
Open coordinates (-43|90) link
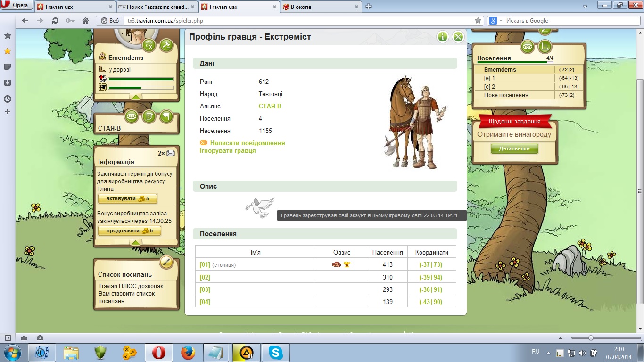(431, 302)
